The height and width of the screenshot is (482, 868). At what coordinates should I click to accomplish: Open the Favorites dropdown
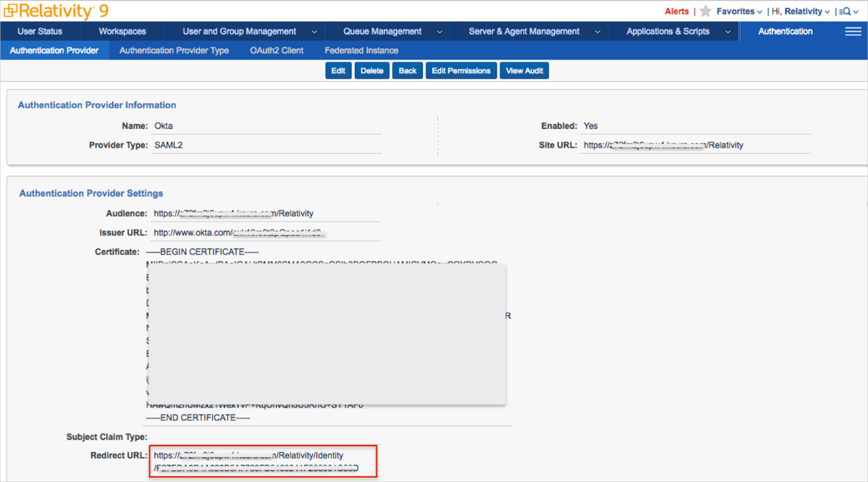point(739,11)
